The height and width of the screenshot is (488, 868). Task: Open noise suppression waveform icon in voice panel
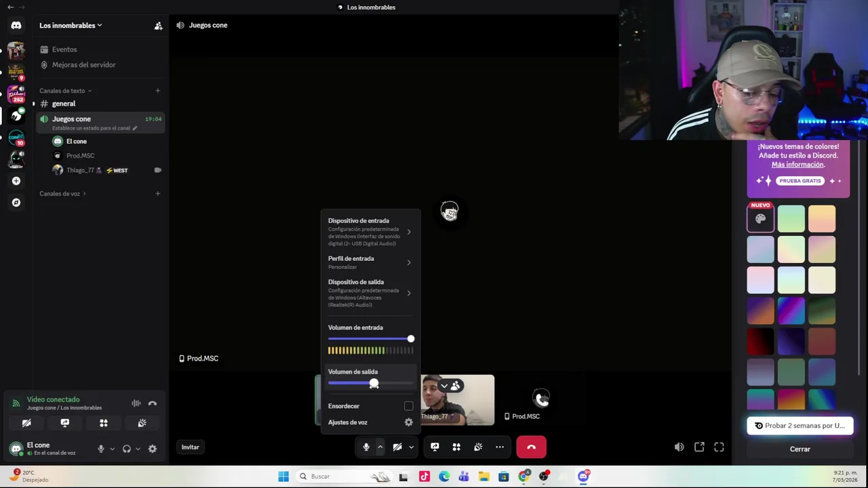pos(136,403)
